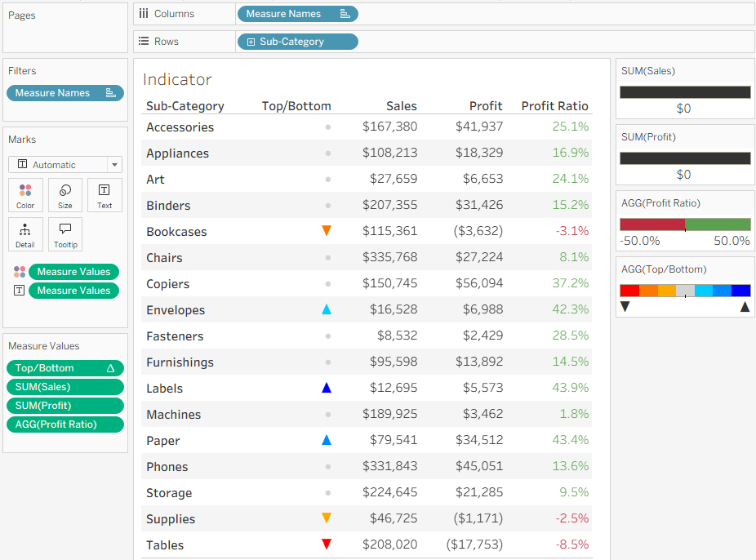Click the Sub-Category column header
The height and width of the screenshot is (560, 756).
tap(185, 106)
